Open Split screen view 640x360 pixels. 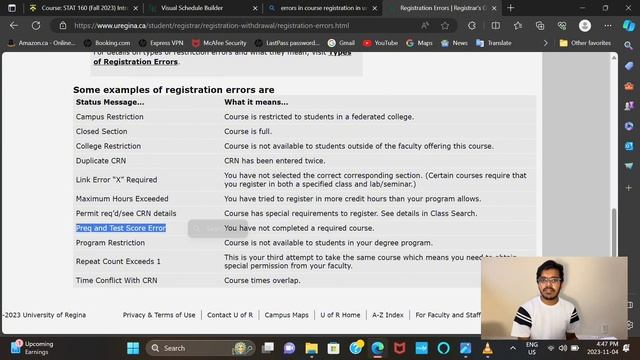(x=496, y=26)
